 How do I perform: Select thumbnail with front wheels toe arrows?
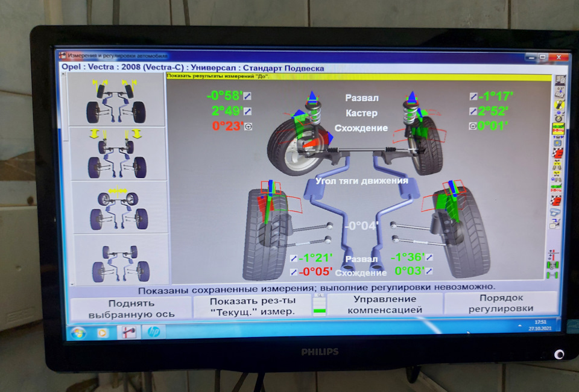(x=116, y=100)
